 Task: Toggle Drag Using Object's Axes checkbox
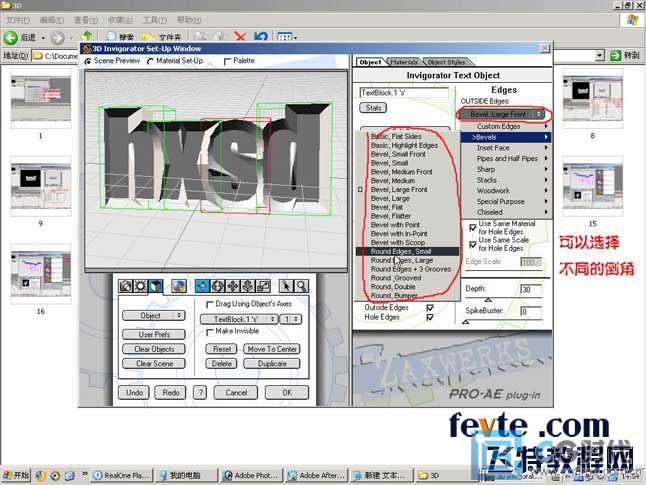209,304
